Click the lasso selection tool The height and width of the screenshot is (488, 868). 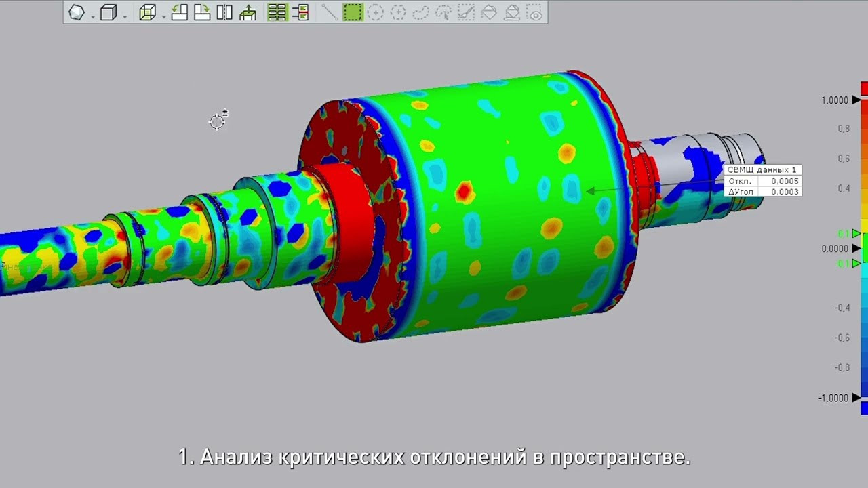(420, 12)
